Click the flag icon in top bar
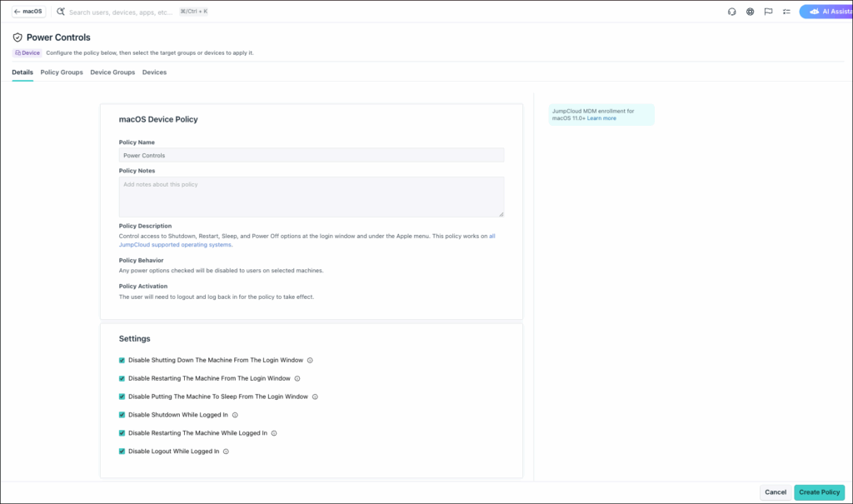 tap(768, 12)
